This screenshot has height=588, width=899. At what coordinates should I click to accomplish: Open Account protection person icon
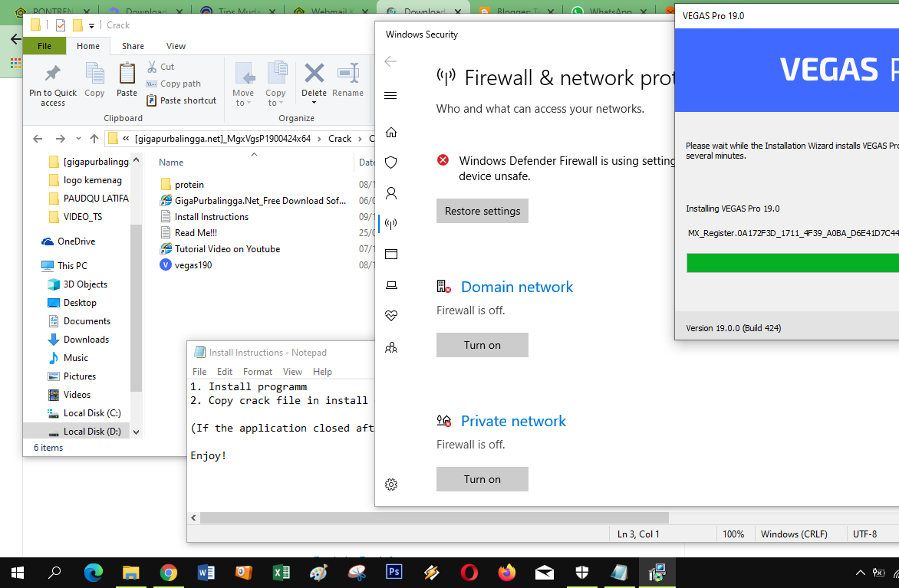tap(391, 193)
